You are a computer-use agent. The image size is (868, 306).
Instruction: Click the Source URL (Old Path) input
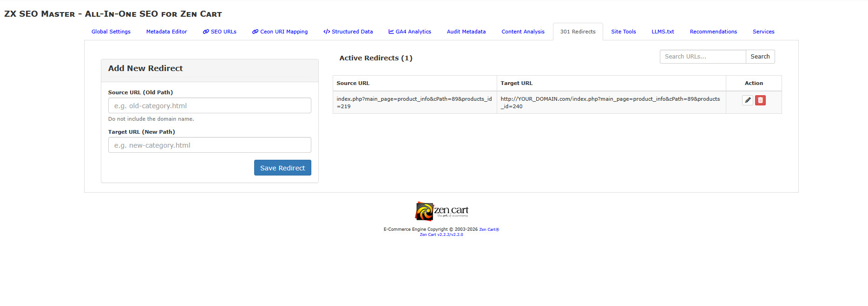210,105
